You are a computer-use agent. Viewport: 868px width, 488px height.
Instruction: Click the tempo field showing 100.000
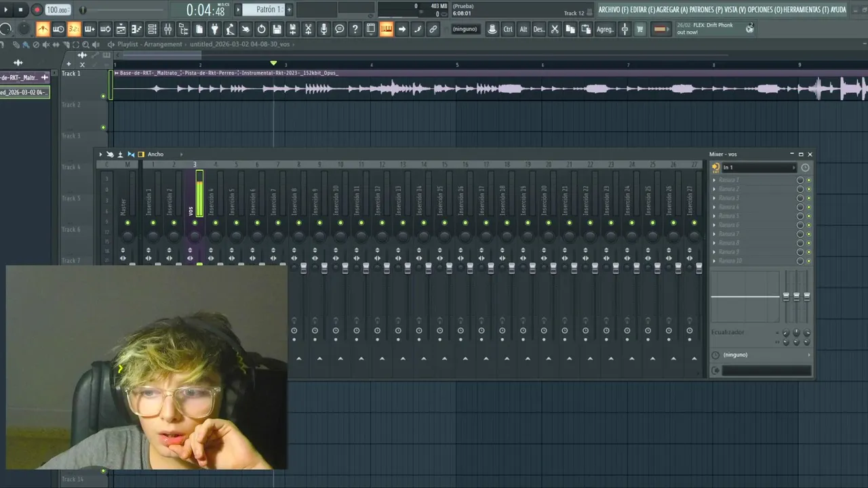point(57,10)
